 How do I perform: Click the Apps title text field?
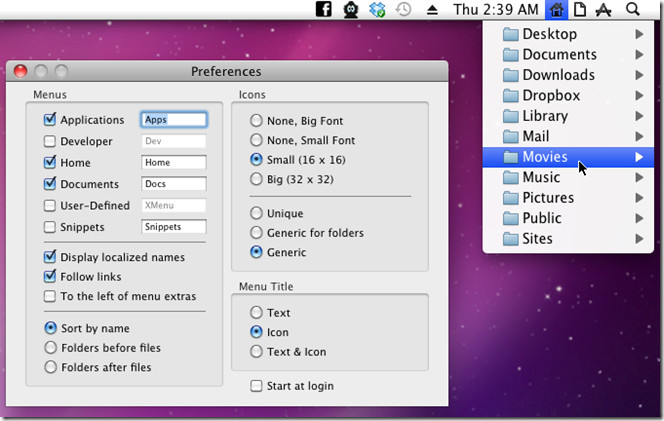pos(174,119)
